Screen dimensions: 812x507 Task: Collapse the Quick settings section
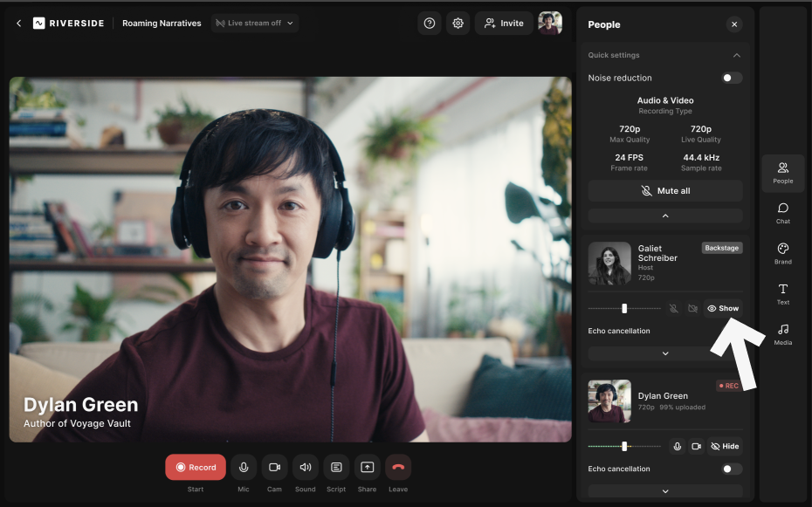(736, 55)
